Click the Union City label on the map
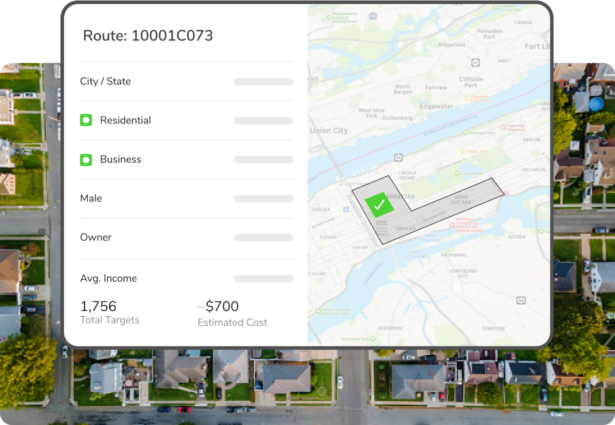615x425 pixels. pos(327,130)
